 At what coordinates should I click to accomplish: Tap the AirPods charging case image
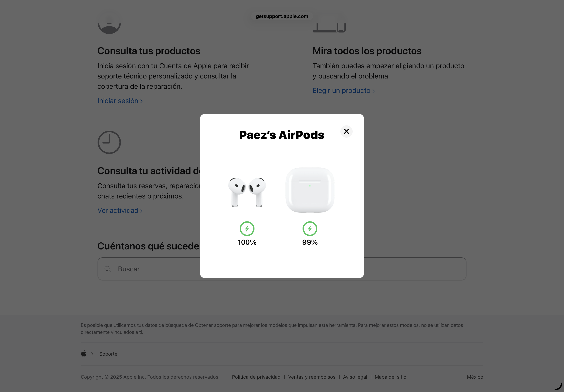[x=310, y=190]
